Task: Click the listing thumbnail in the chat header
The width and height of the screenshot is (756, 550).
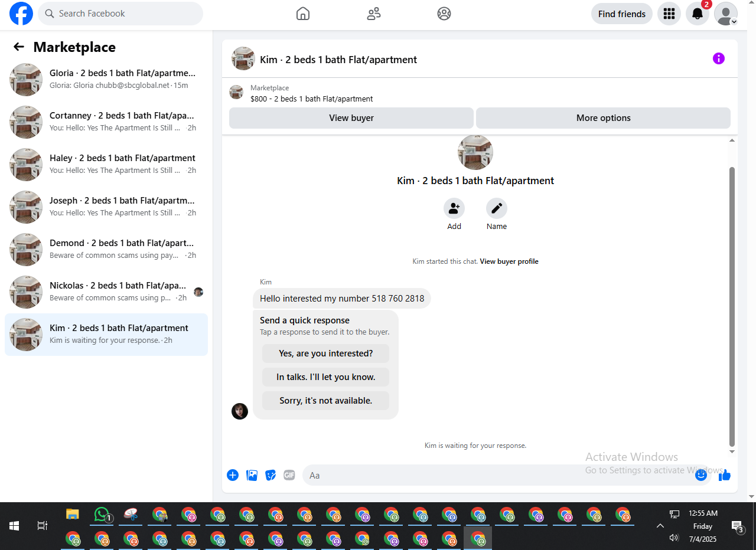Action: (x=243, y=58)
